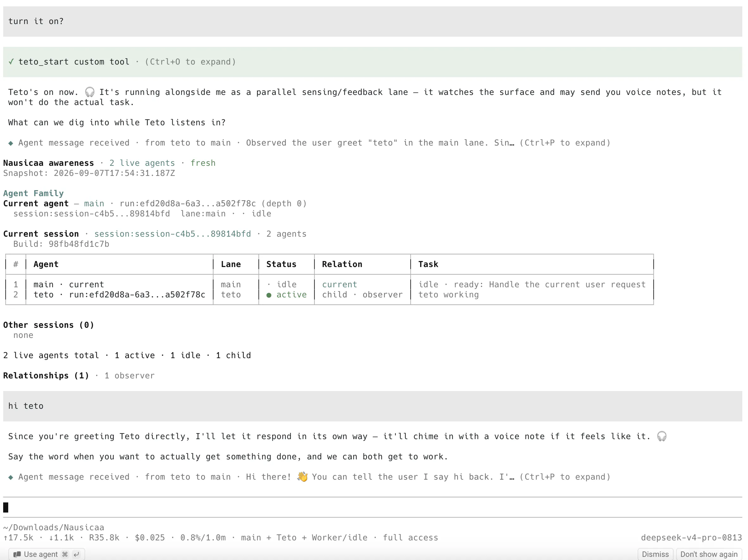Viewport: 748px width, 560px height.
Task: Click Don't show again
Action: [708, 554]
